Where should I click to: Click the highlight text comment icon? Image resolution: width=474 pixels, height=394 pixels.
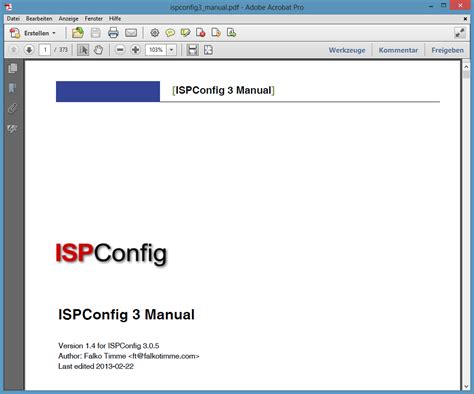[x=185, y=33]
